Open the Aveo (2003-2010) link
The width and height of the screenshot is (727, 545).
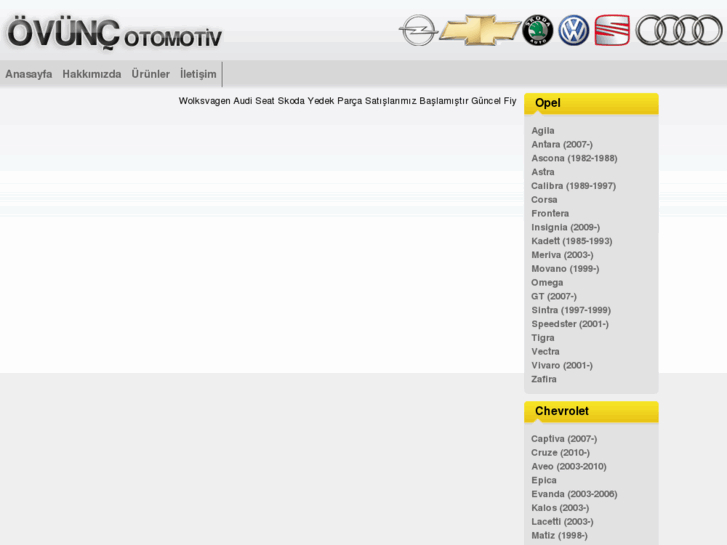click(569, 467)
